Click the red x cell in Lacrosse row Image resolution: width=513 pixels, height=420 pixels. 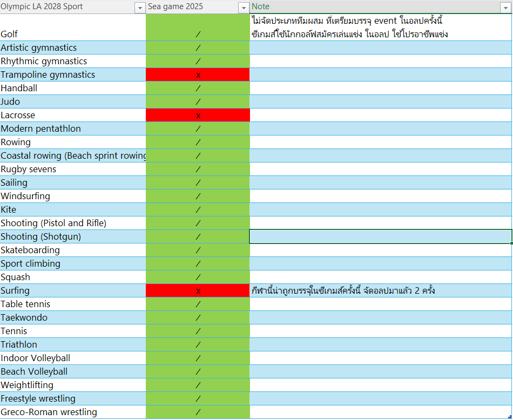pyautogui.click(x=198, y=115)
